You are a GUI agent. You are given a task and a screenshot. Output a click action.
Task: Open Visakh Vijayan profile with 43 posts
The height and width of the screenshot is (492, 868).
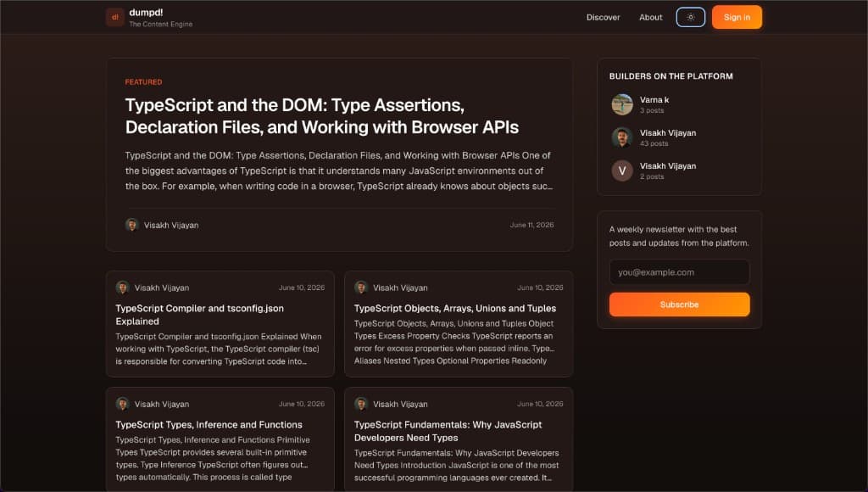668,133
